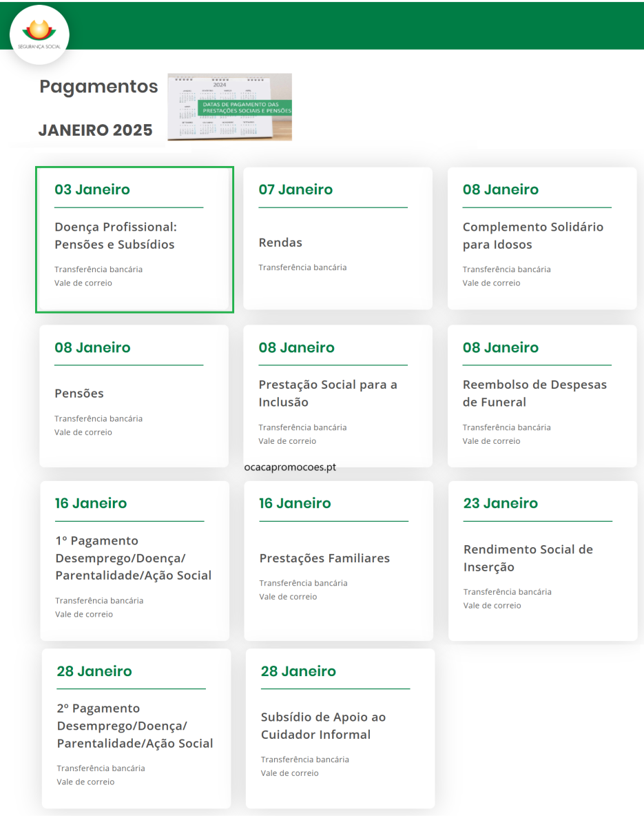Open 2º Pagamento Desemprego/Doença card

pyautogui.click(x=136, y=728)
